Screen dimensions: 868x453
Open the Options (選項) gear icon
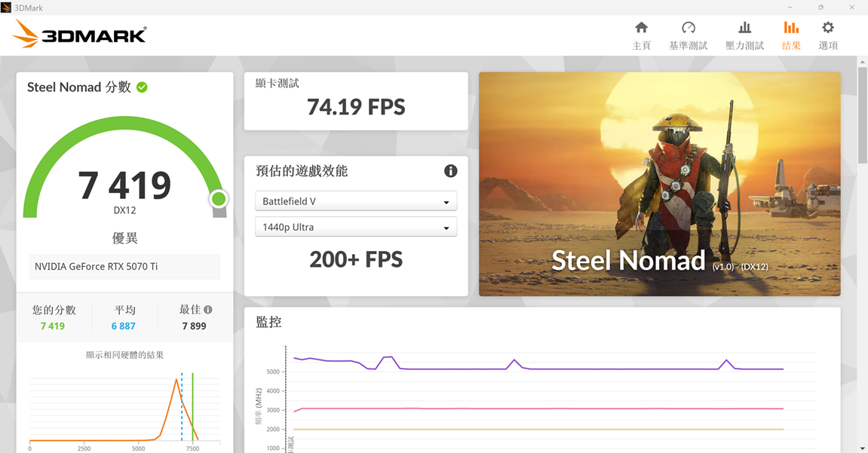(x=827, y=27)
